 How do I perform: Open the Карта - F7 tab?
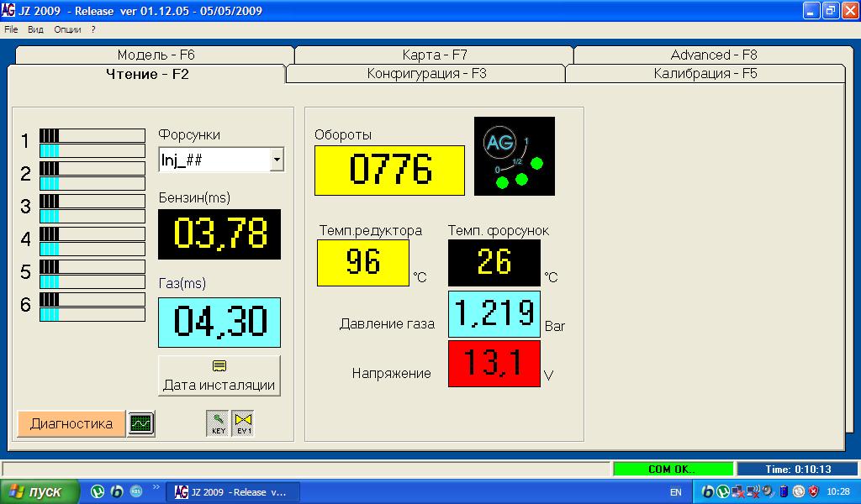pyautogui.click(x=434, y=55)
